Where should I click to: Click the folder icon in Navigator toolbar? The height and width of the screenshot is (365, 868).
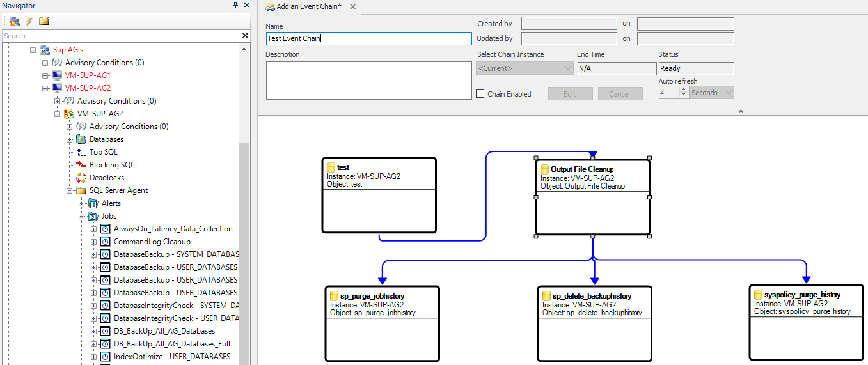click(43, 20)
